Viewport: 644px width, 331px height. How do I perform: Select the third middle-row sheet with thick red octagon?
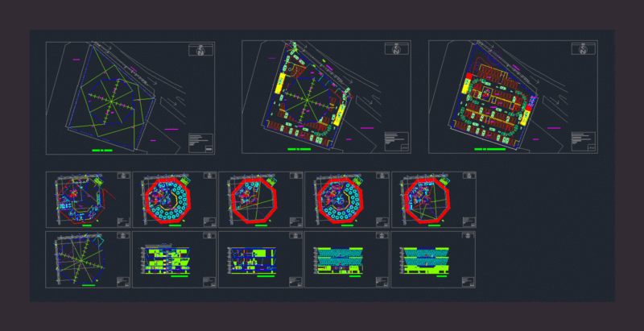coord(260,200)
